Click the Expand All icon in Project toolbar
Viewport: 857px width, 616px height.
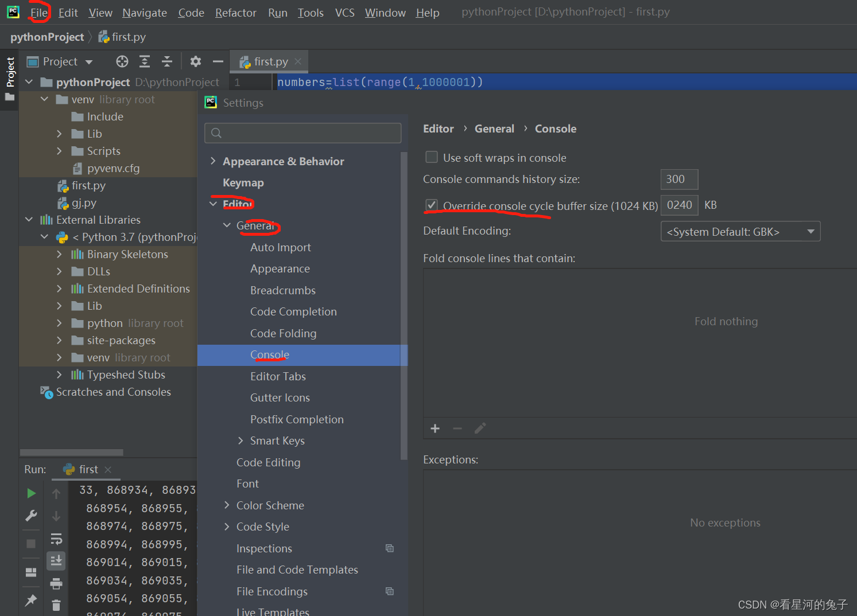click(x=145, y=61)
